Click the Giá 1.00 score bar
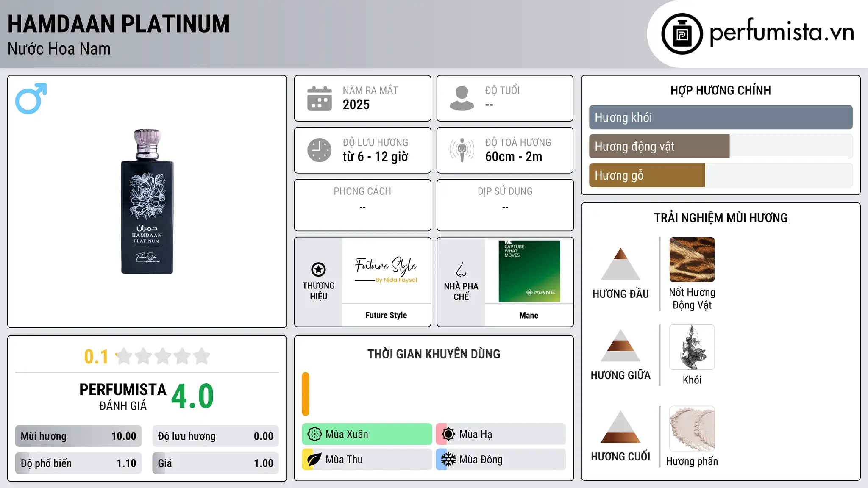This screenshot has height=488, width=868. (216, 463)
